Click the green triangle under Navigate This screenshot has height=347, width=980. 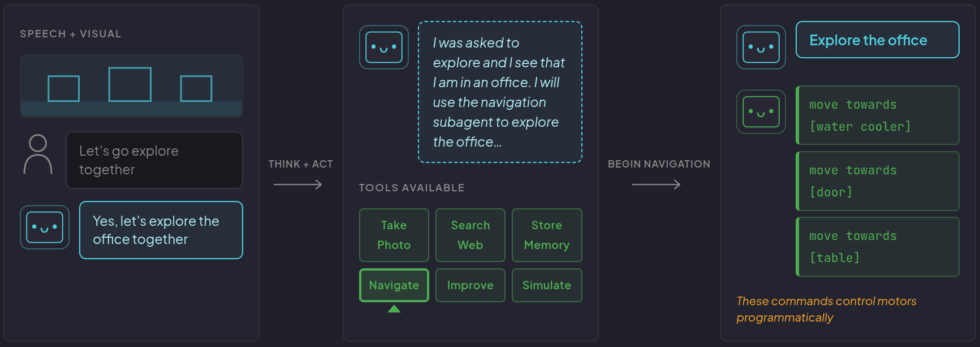point(394,309)
